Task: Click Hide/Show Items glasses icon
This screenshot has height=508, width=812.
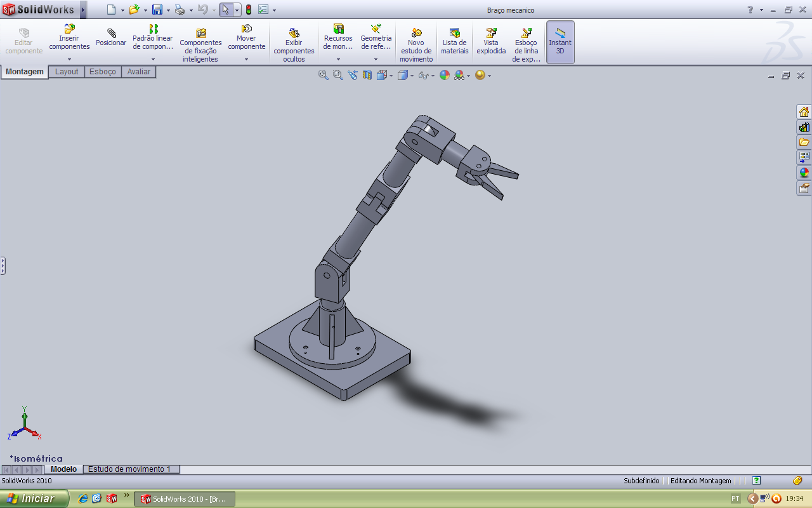Action: [424, 75]
